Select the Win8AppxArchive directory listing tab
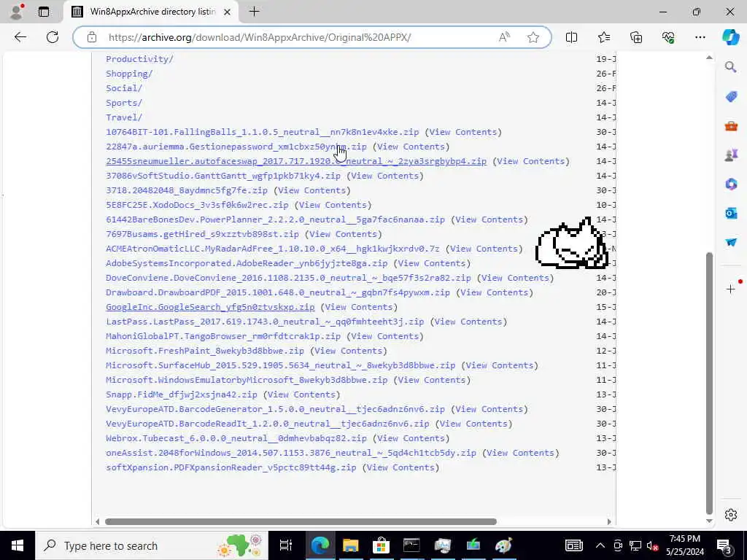 pyautogui.click(x=152, y=12)
